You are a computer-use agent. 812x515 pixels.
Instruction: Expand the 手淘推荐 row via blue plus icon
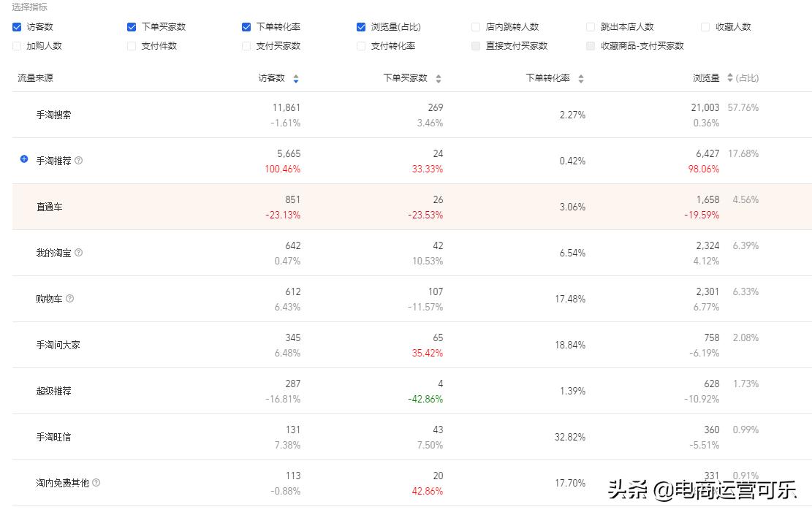(23, 161)
